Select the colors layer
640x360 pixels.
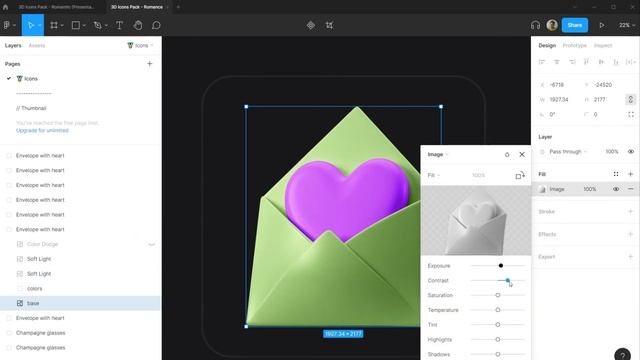click(x=81, y=289)
